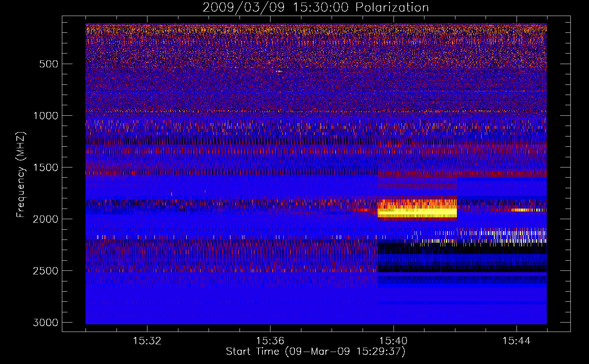Click the 15:36 time tick label
Screen dimensions: 589x364
coord(270,341)
